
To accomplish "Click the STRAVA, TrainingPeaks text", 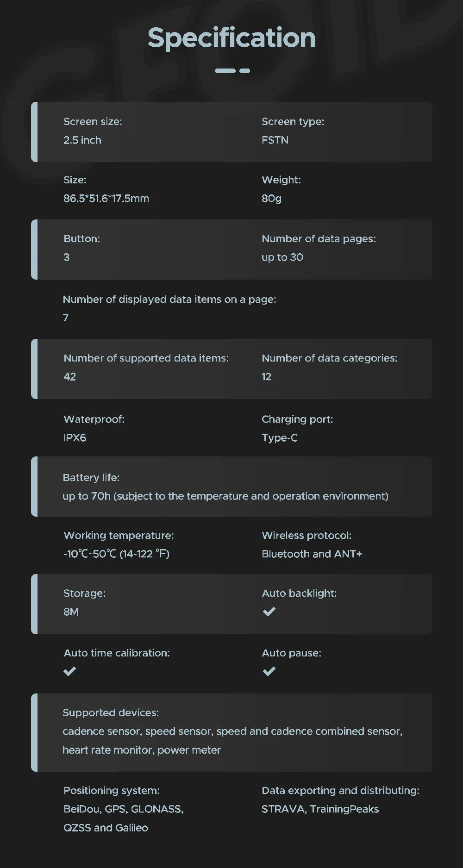I will (320, 809).
